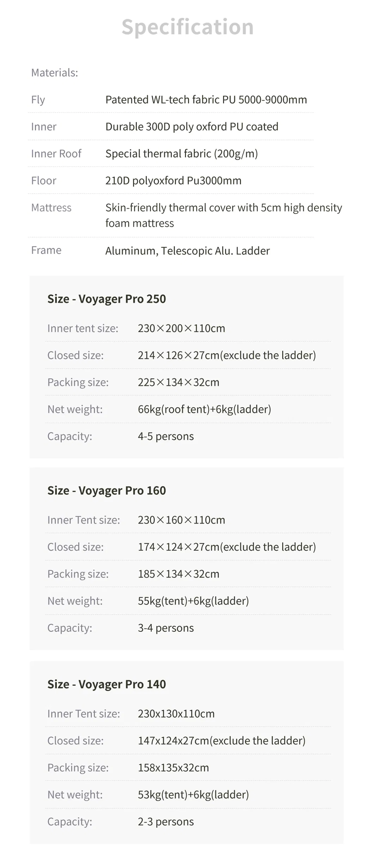Select the 2-3 persons capacity value
The image size is (374, 868).
coord(166,821)
